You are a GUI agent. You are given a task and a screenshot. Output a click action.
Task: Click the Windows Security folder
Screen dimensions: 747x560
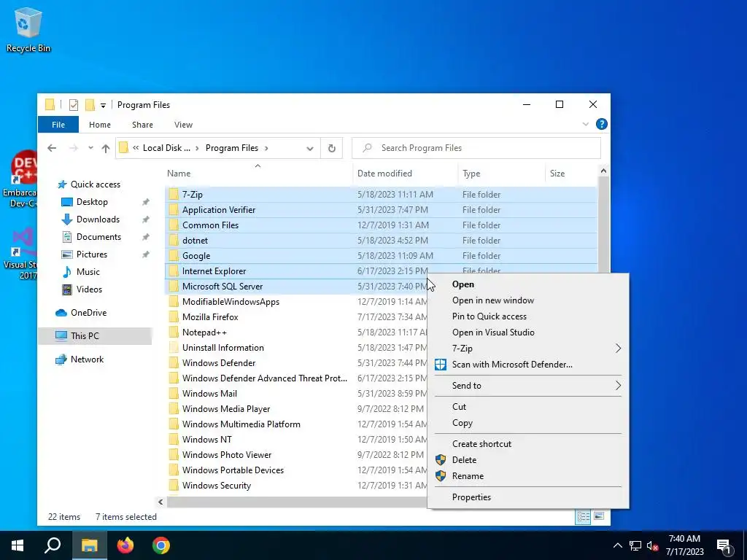[x=216, y=486]
